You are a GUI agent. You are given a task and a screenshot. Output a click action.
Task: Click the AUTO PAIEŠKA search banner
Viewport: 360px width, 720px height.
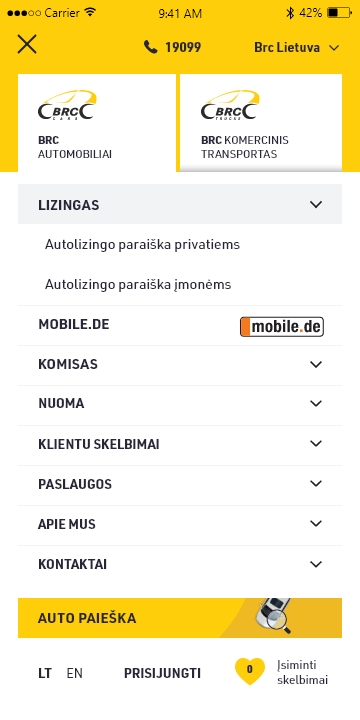tap(180, 618)
